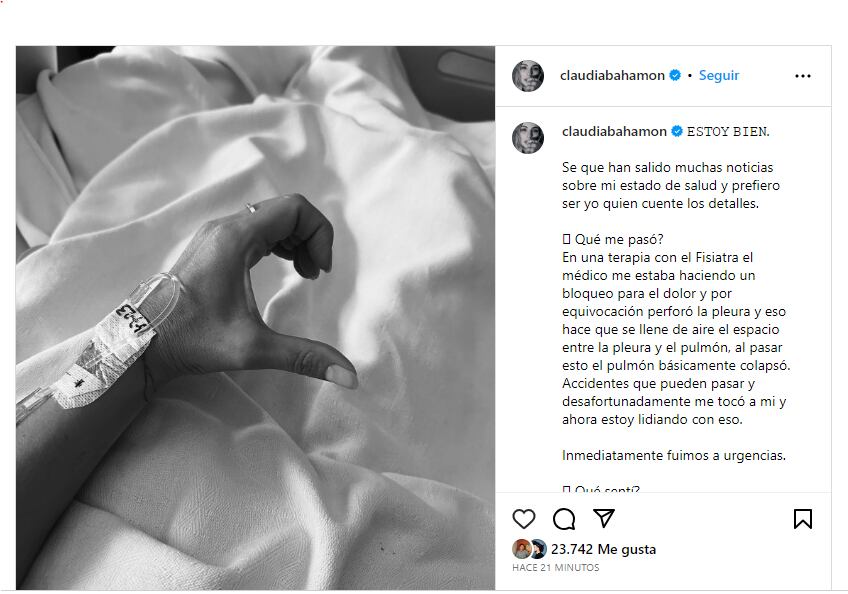This screenshot has height=594, width=848.
Task: Click the ESTOY BIEN caption heading
Action: (728, 131)
